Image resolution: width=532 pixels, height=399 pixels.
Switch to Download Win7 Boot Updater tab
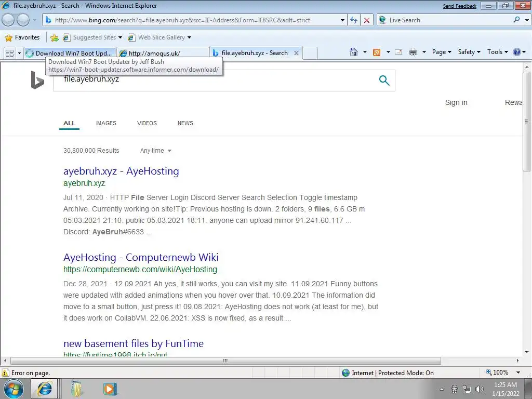(x=70, y=54)
